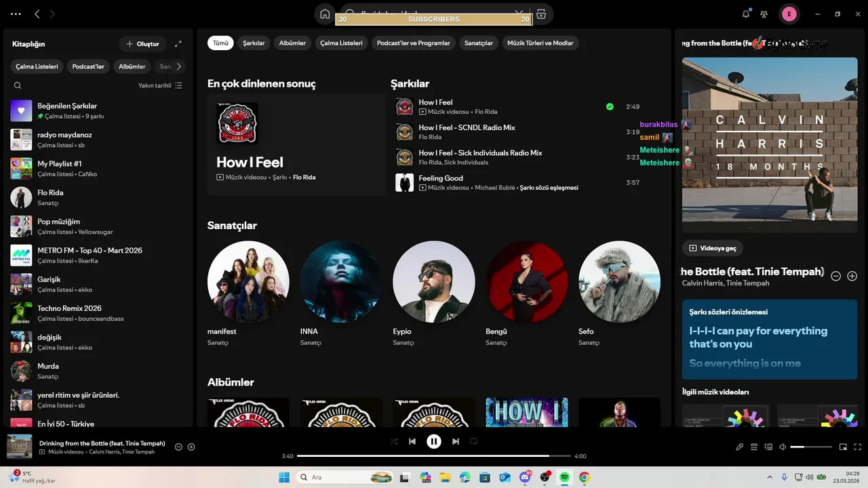Click the Videoya geç button
868x488 pixels.
point(713,248)
